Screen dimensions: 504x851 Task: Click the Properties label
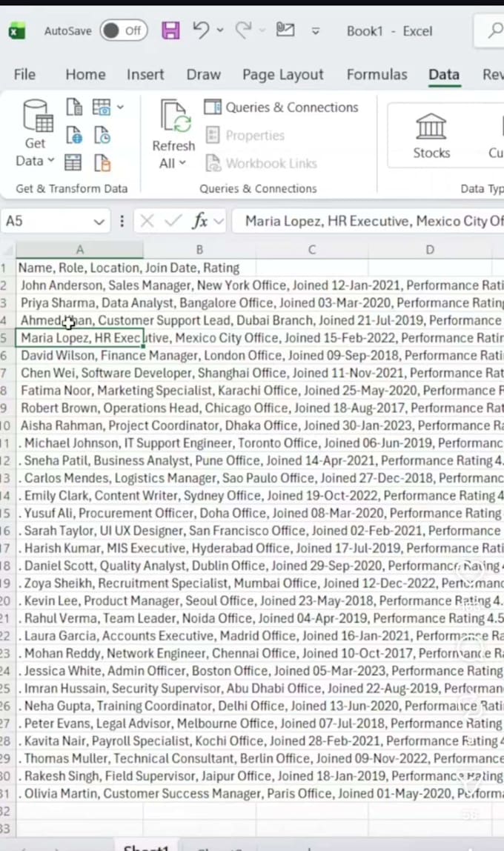255,135
